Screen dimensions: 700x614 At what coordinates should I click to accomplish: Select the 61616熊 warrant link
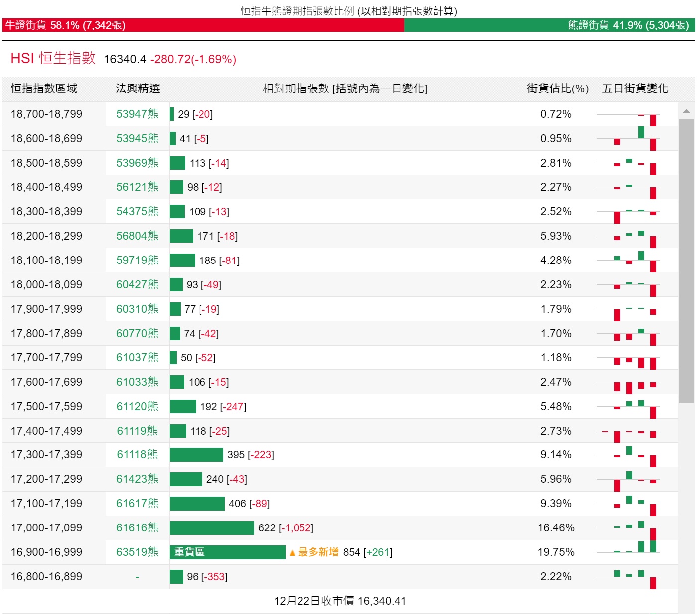[x=137, y=527]
